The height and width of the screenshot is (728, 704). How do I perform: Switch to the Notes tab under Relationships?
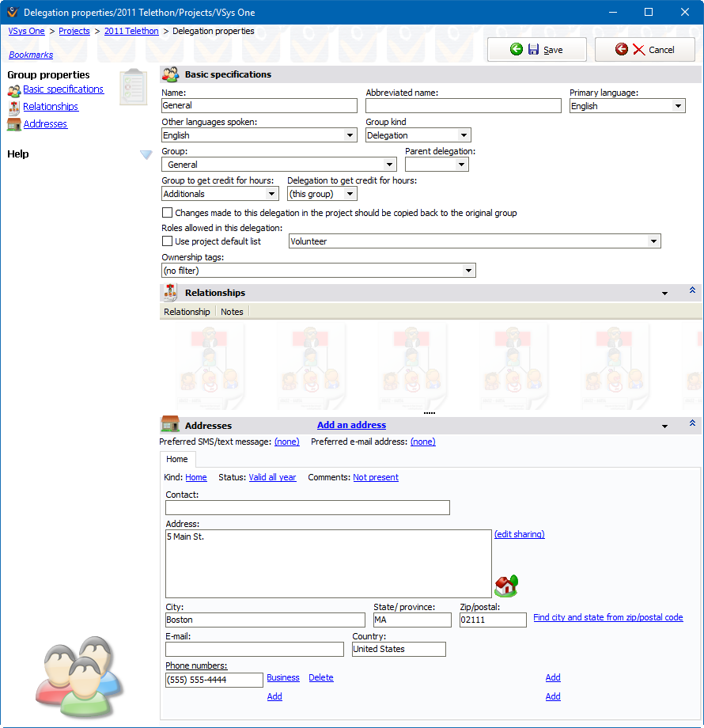point(232,311)
